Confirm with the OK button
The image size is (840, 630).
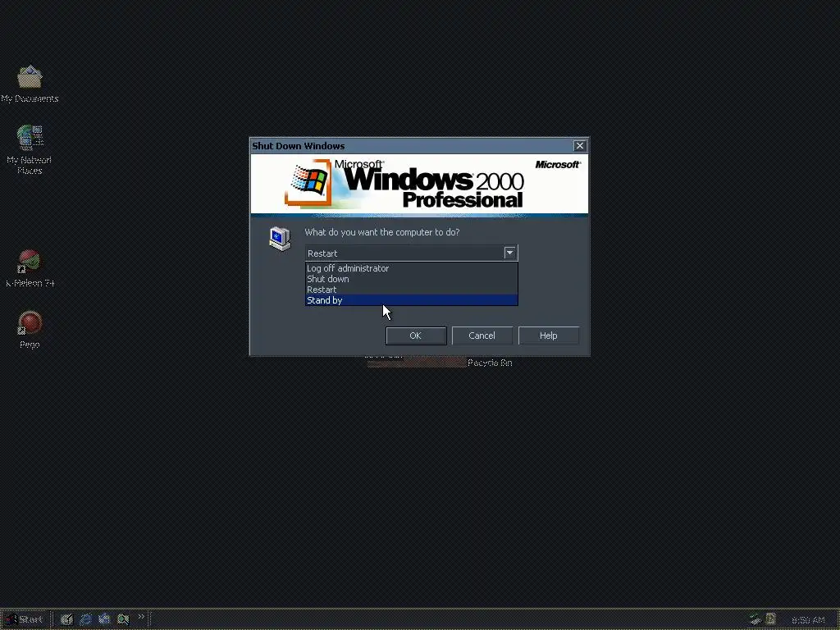tap(416, 336)
